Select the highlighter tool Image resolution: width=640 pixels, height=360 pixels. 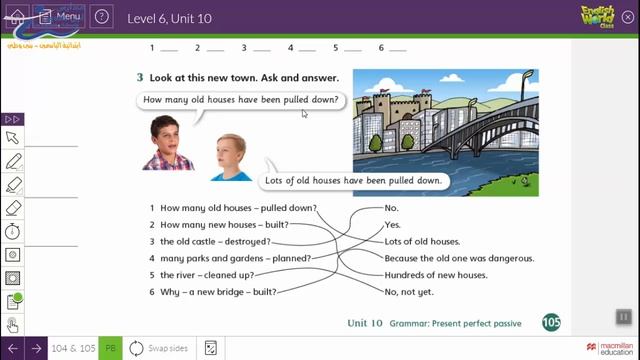point(12,185)
